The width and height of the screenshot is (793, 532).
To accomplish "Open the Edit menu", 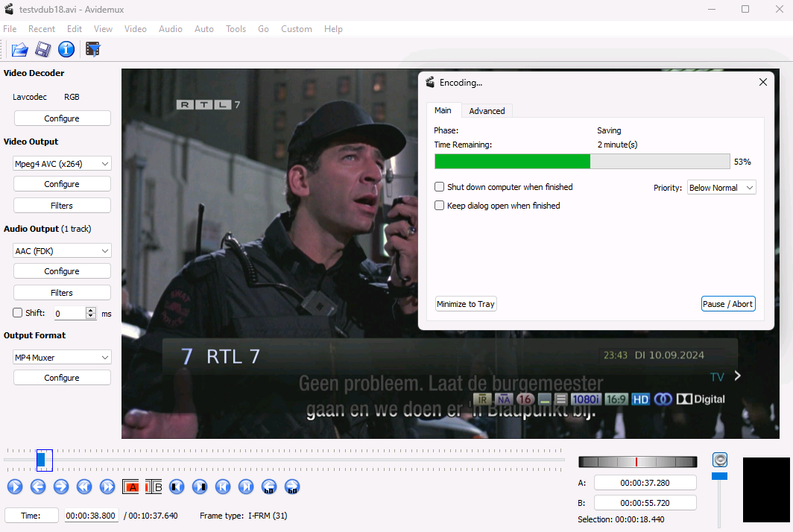I will click(x=75, y=29).
